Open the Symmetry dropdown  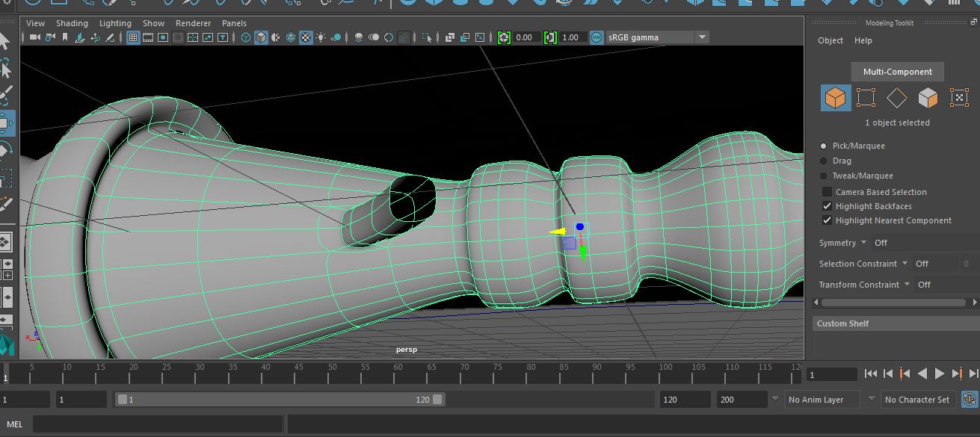[864, 243]
